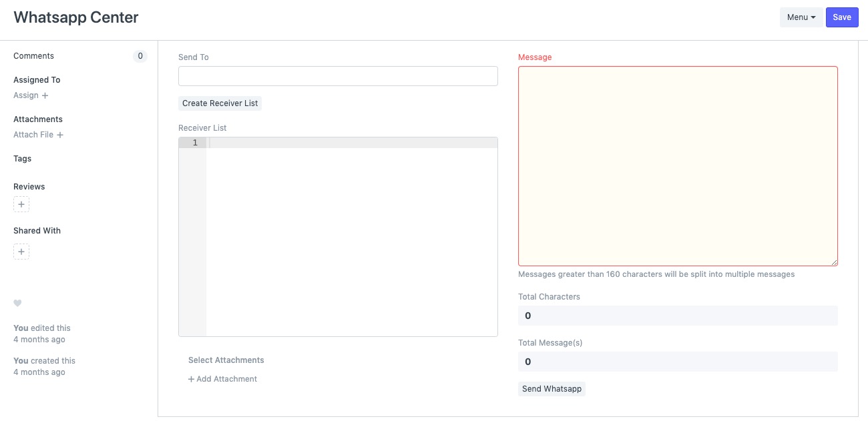Click the Add Attachment plus icon
Screen dimensions: 868x421
[x=190, y=378]
